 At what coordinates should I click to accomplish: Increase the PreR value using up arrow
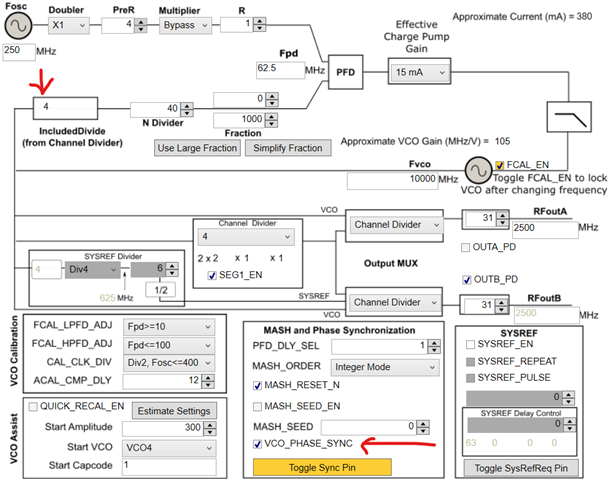click(x=141, y=21)
